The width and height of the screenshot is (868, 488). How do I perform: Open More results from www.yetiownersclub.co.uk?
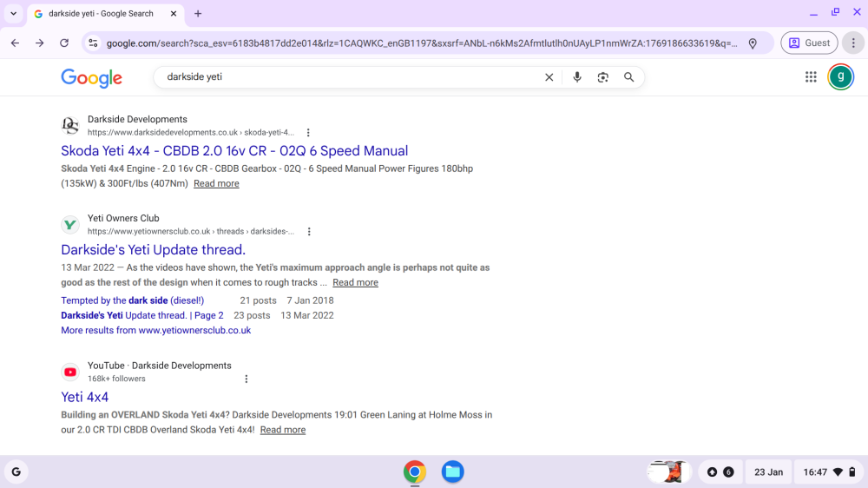[155, 331]
